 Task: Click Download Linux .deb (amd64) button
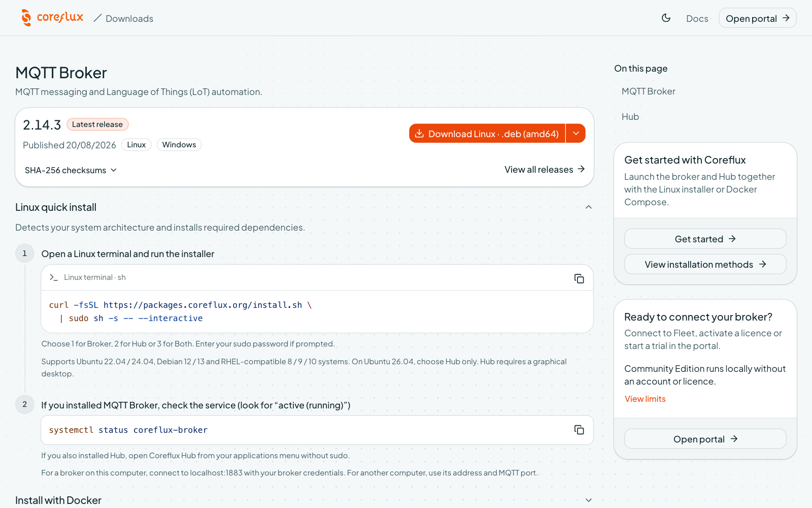(x=487, y=134)
